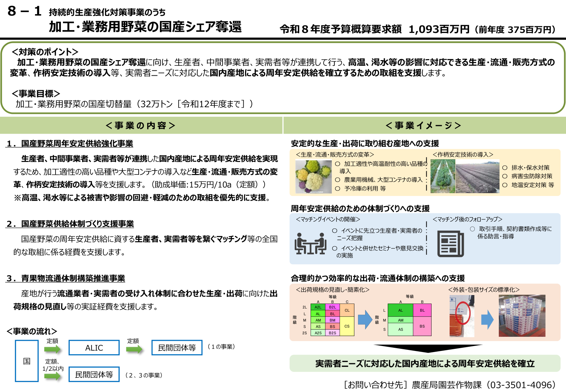Select the 国 box in the flow diagram
The image size is (566, 392).
tap(27, 361)
